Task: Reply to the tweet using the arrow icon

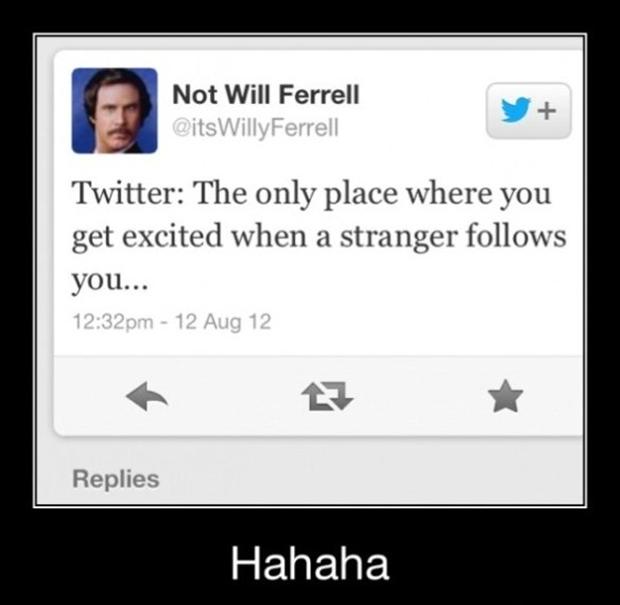Action: pyautogui.click(x=147, y=396)
